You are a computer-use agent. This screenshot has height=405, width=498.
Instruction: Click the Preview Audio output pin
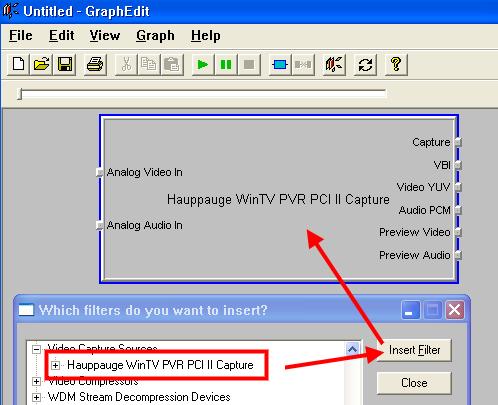[x=458, y=255]
